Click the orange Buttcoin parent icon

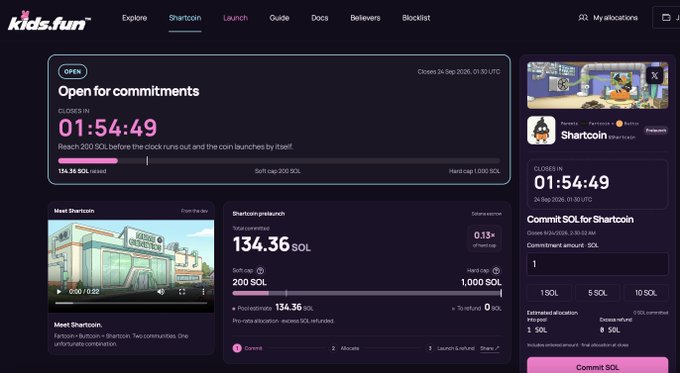pos(619,124)
